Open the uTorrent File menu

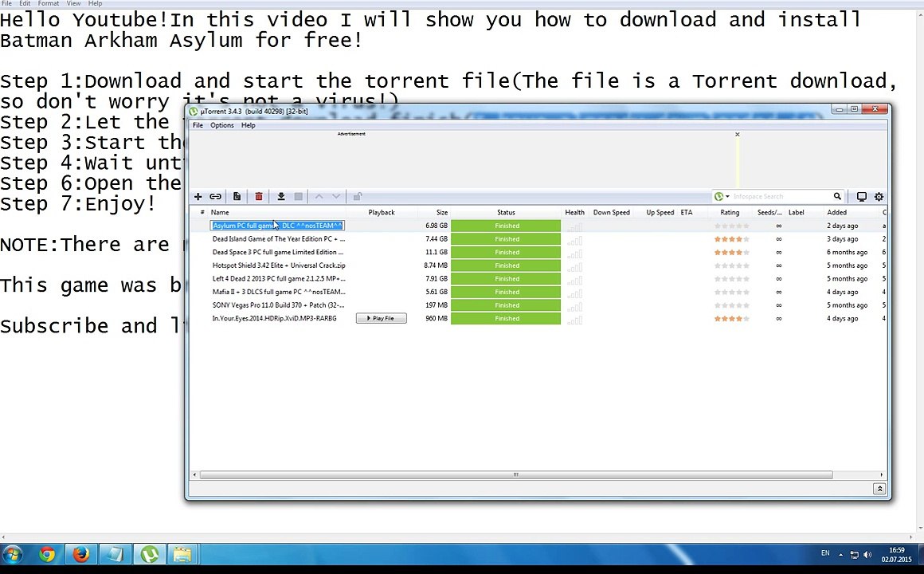coord(198,125)
